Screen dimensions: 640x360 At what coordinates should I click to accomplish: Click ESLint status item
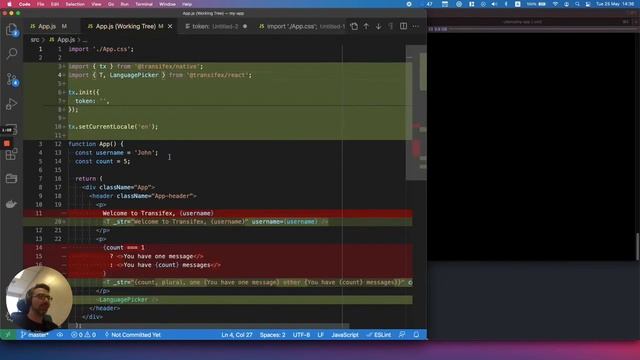click(x=379, y=335)
